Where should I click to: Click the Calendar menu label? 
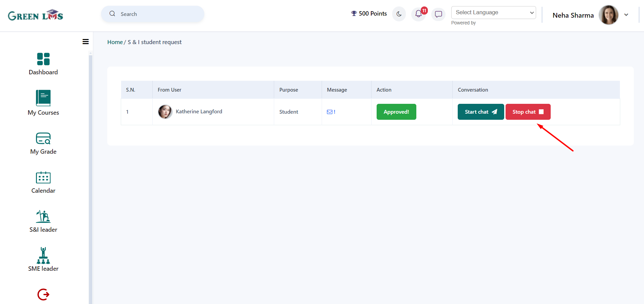tap(43, 191)
